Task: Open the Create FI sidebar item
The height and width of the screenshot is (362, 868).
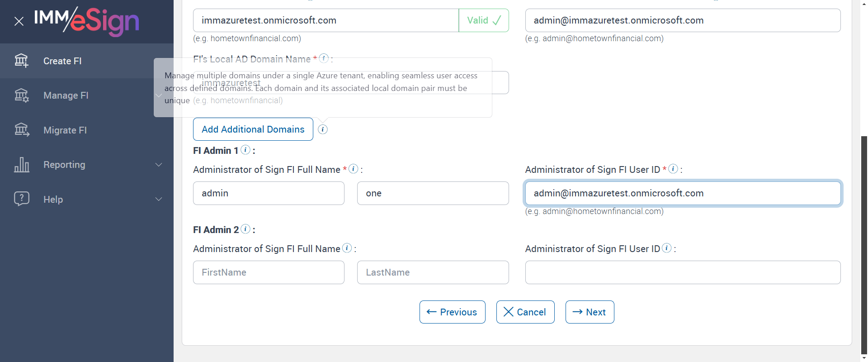Action: pyautogui.click(x=62, y=61)
